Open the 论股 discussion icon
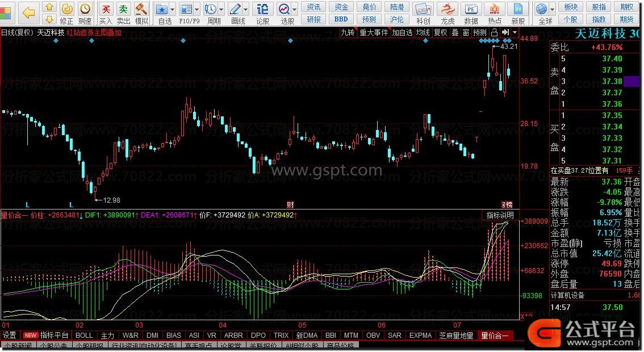The width and height of the screenshot is (644, 352). pos(262,9)
